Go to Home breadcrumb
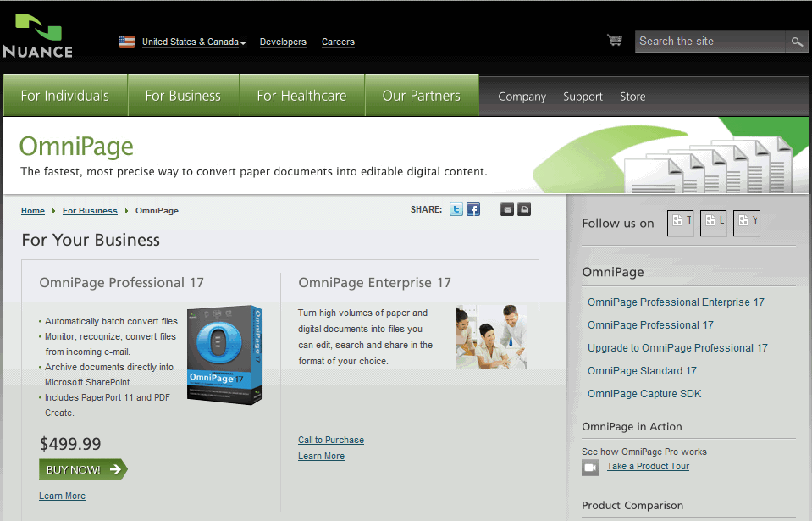The width and height of the screenshot is (812, 521). pos(33,211)
